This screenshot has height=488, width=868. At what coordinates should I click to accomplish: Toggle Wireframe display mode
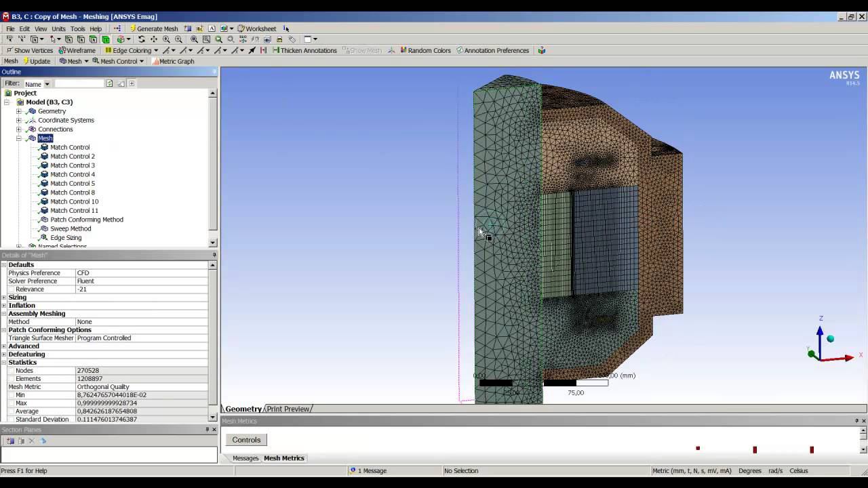(x=77, y=50)
